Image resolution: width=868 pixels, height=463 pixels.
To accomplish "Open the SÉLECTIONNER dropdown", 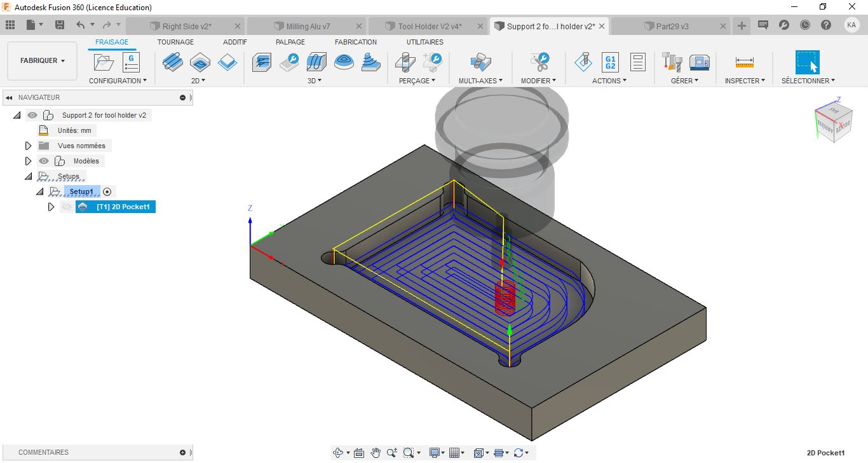I will [808, 81].
